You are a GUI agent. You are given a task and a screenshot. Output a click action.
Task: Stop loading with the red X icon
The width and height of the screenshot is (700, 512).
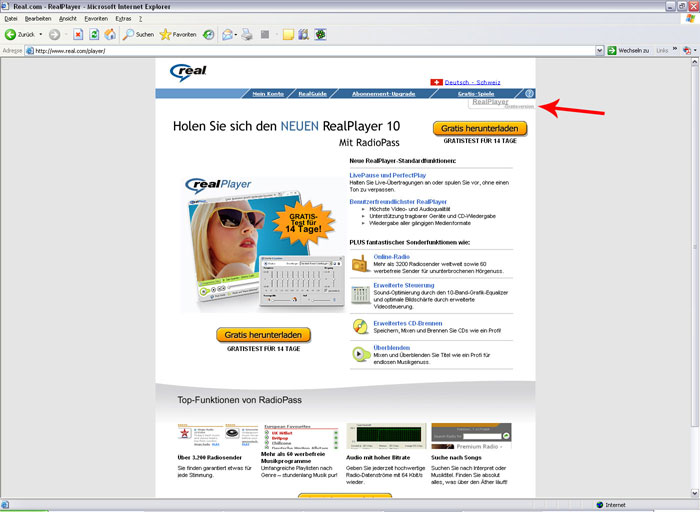click(78, 34)
